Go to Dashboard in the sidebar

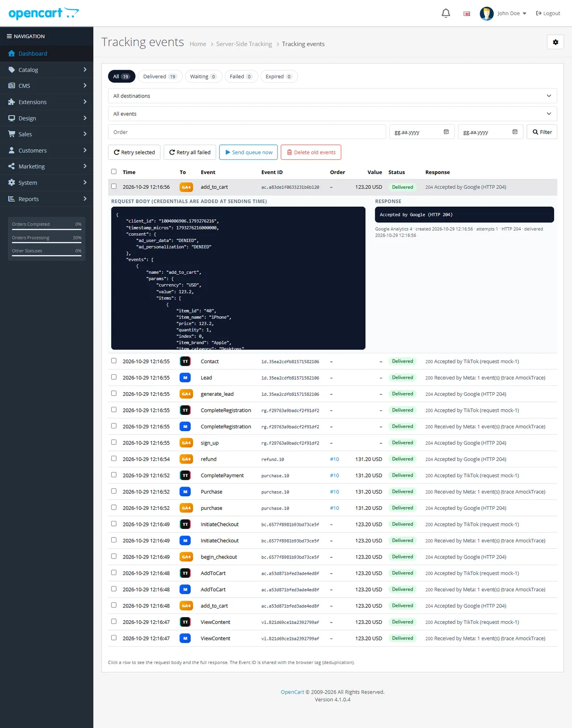pos(46,54)
